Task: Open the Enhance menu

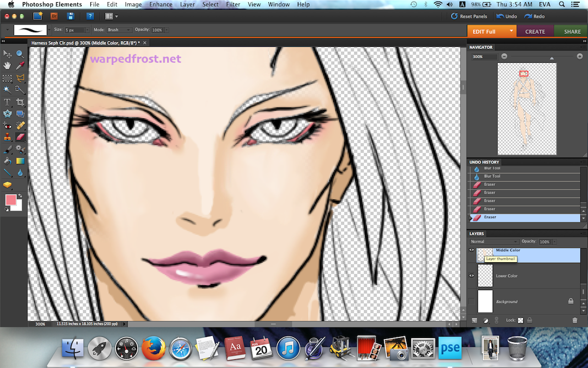Action: [161, 4]
